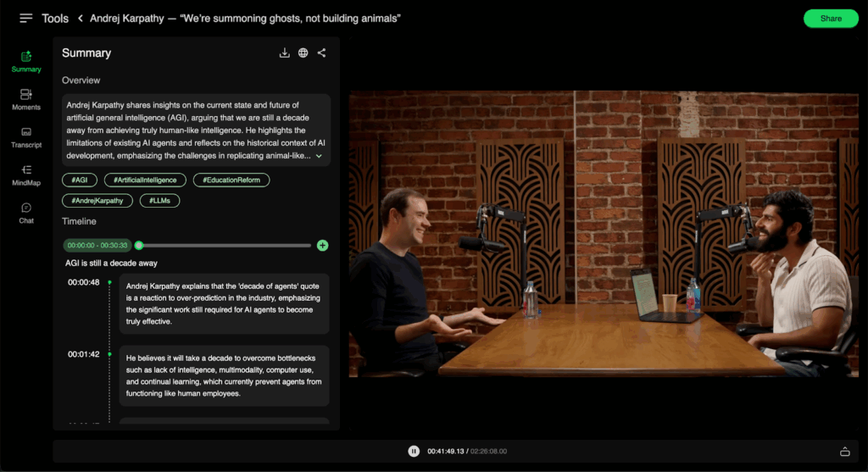
Task: Click the timeline range slider handle
Action: pos(139,246)
